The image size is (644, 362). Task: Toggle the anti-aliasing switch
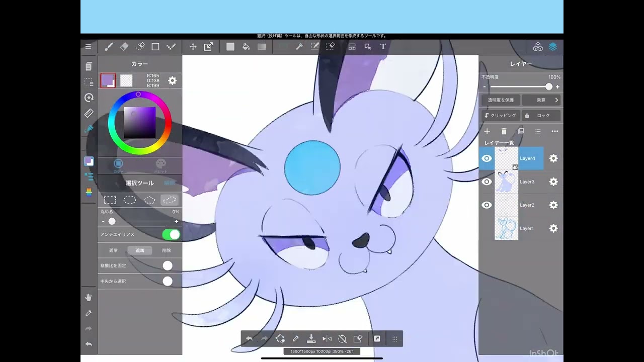tap(171, 235)
